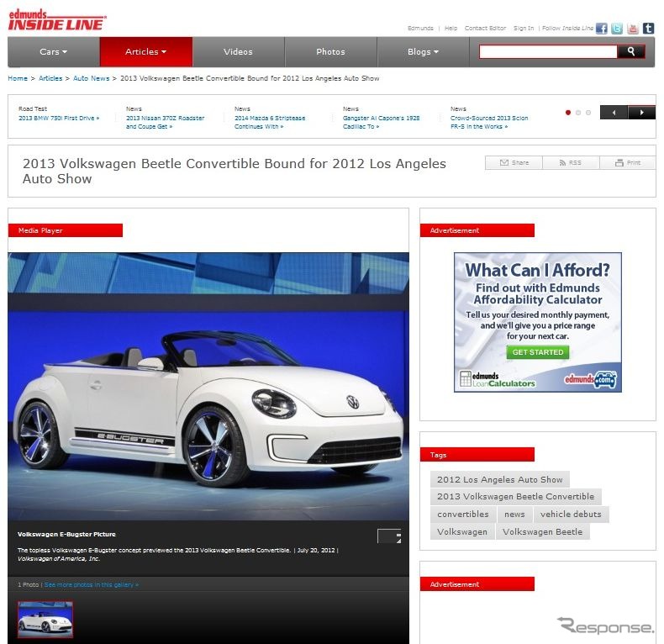664x644 pixels.
Task: Expand the media player caption toggle
Action: click(x=389, y=536)
